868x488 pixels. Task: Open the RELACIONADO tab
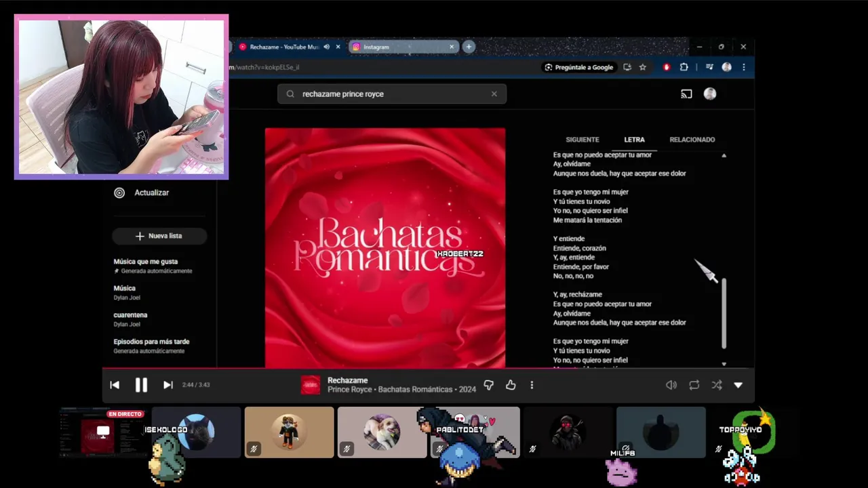tap(692, 140)
